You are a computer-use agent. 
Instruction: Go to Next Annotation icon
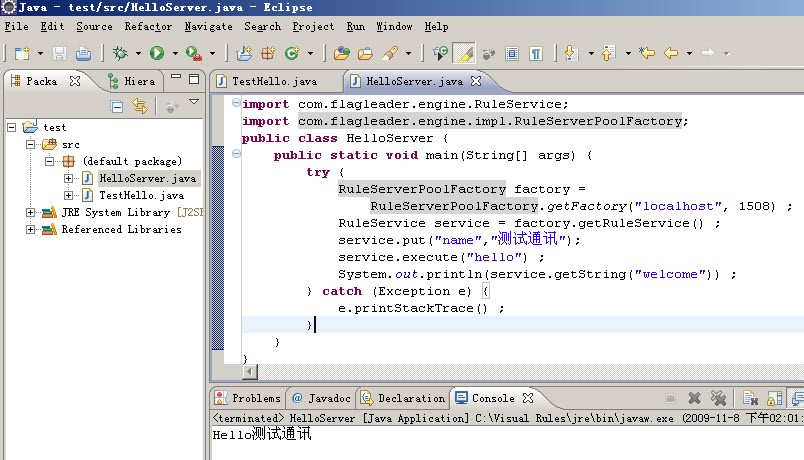click(571, 53)
